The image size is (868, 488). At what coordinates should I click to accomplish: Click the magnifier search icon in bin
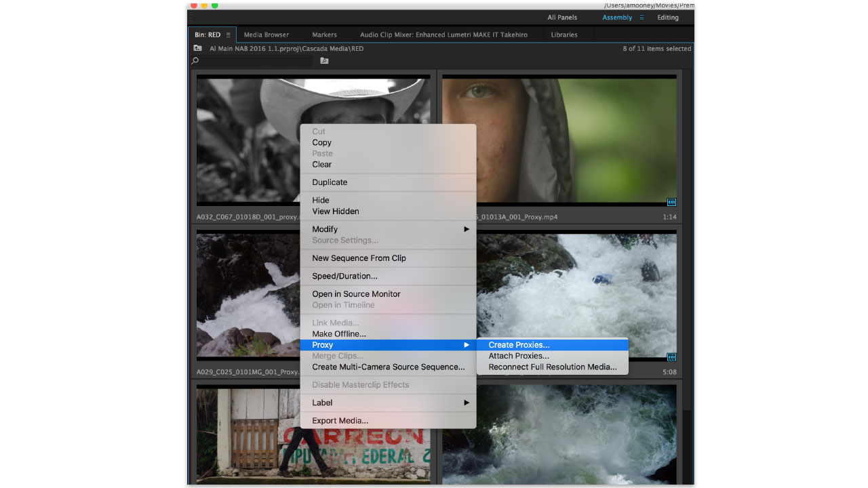coord(196,61)
